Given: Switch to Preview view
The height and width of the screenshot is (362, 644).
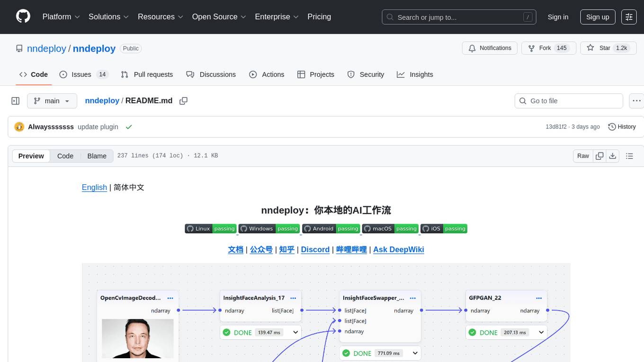Looking at the screenshot, I should (x=31, y=156).
